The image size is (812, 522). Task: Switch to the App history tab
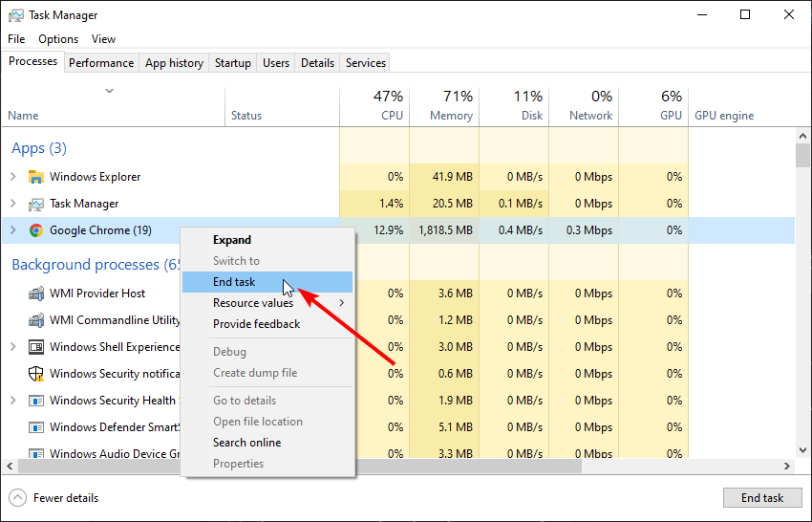(x=174, y=63)
